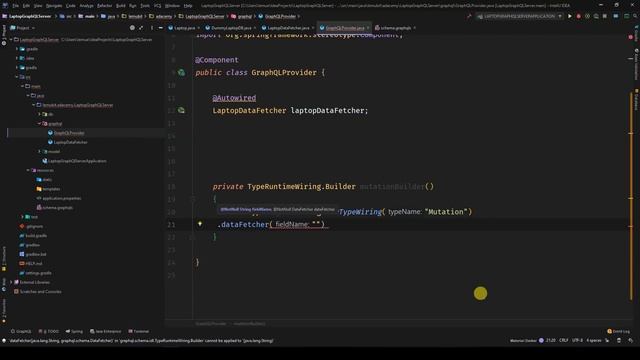Run the application with the green play button
This screenshot has width=640, height=360.
pos(570,16)
